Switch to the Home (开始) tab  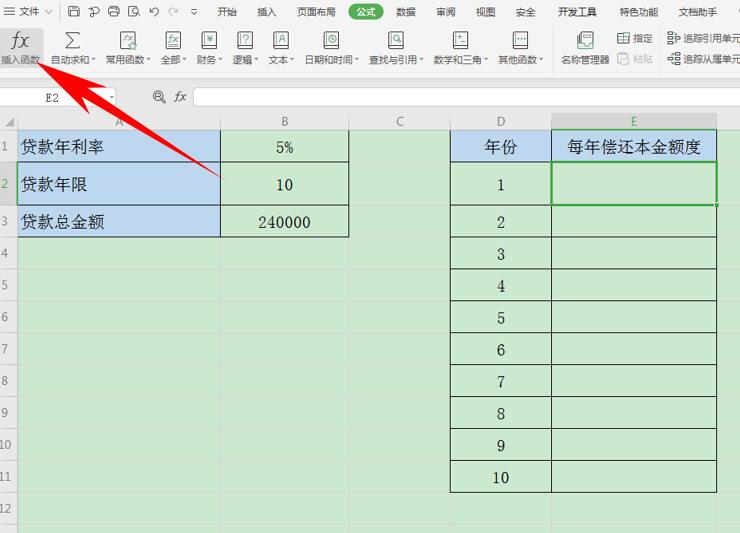(227, 12)
